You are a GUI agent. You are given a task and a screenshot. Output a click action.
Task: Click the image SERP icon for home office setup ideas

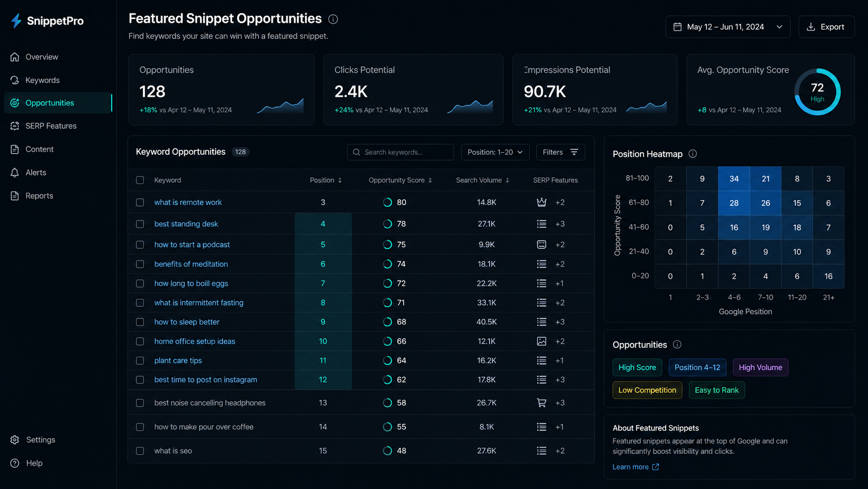[541, 341]
